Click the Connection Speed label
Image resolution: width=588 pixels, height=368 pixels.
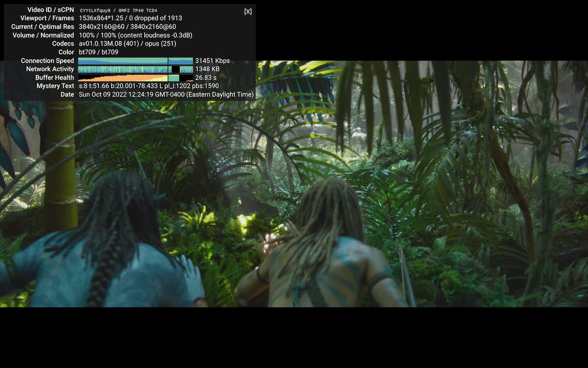(47, 61)
